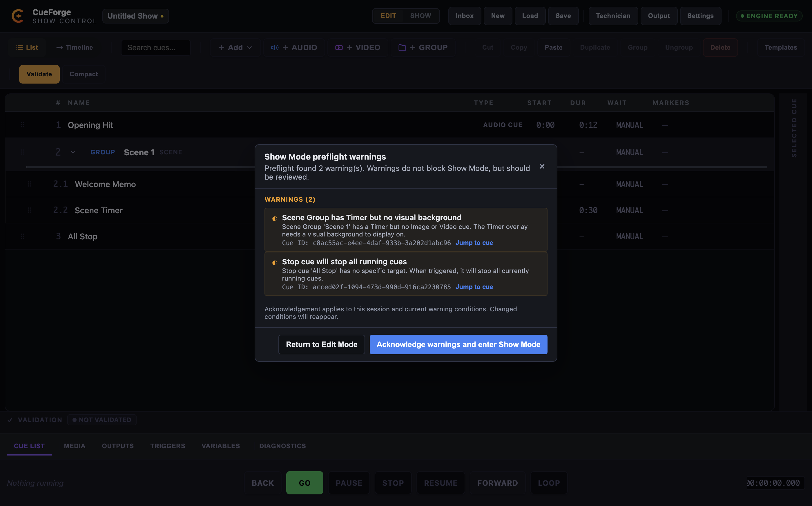This screenshot has height=506, width=812.
Task: Open the MEDIA tab
Action: 75,446
